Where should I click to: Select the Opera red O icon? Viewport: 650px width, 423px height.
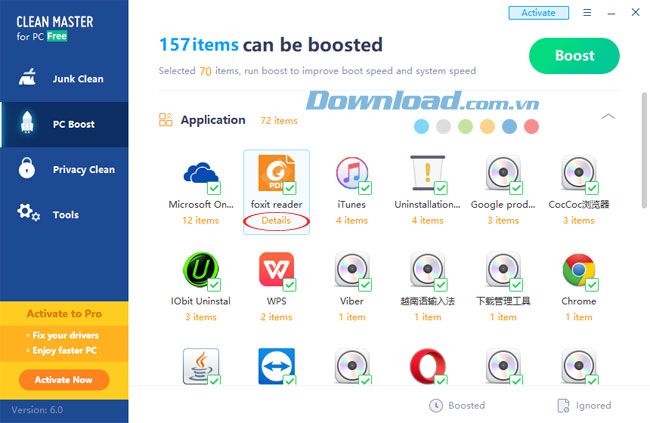point(427,366)
